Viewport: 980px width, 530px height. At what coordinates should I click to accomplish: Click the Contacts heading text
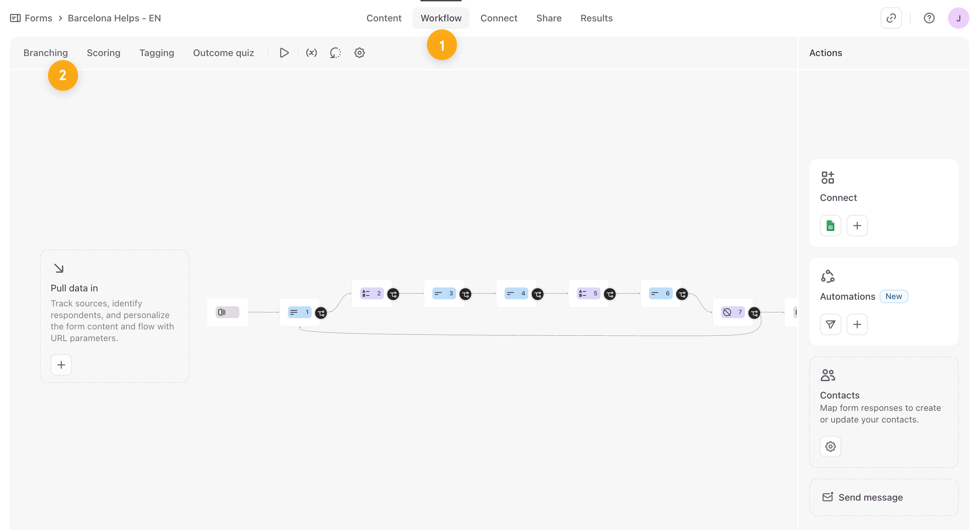click(839, 395)
